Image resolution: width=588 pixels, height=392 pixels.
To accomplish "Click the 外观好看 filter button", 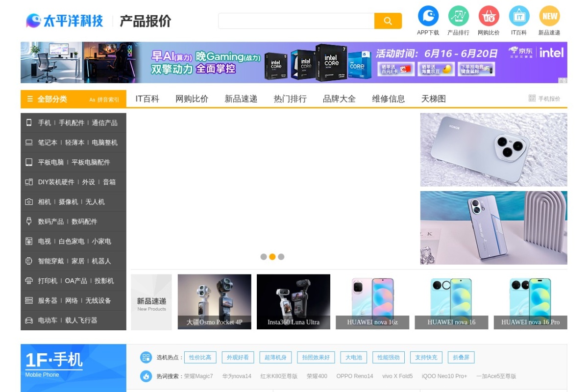I will pos(238,357).
